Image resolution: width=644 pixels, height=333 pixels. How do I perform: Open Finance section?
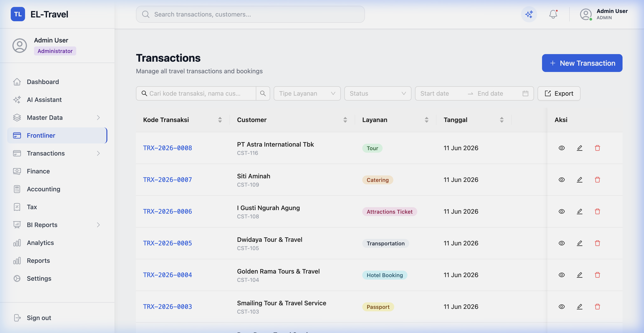[x=57, y=171]
